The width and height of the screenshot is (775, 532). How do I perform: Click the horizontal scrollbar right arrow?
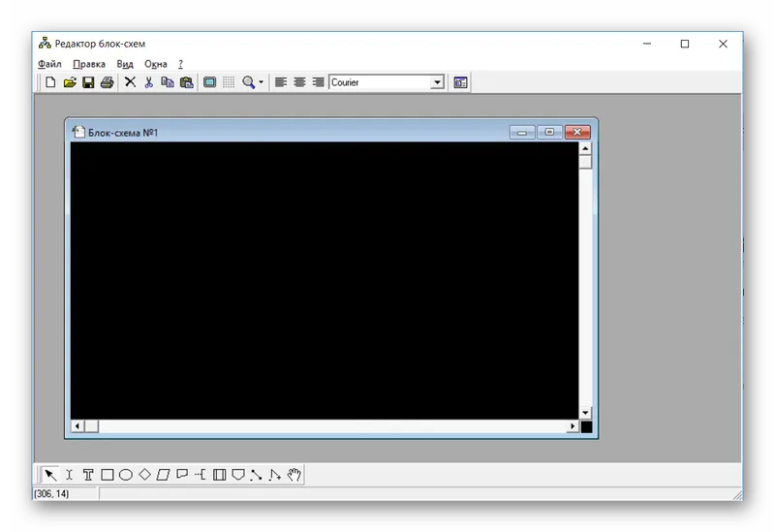573,426
